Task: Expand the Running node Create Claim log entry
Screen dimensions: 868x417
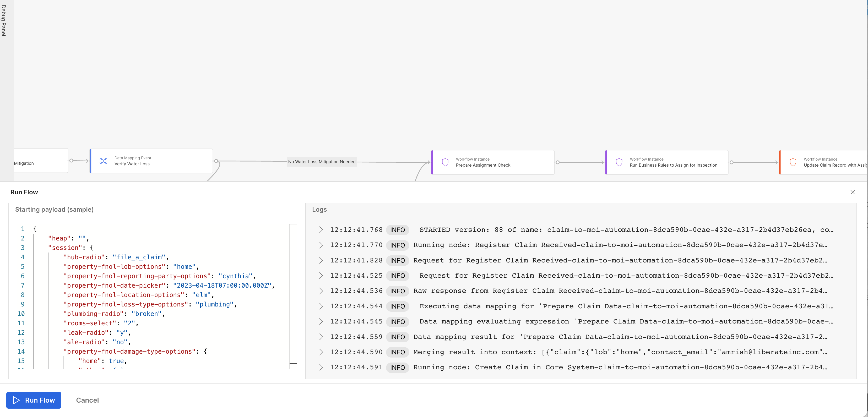Action: click(321, 367)
